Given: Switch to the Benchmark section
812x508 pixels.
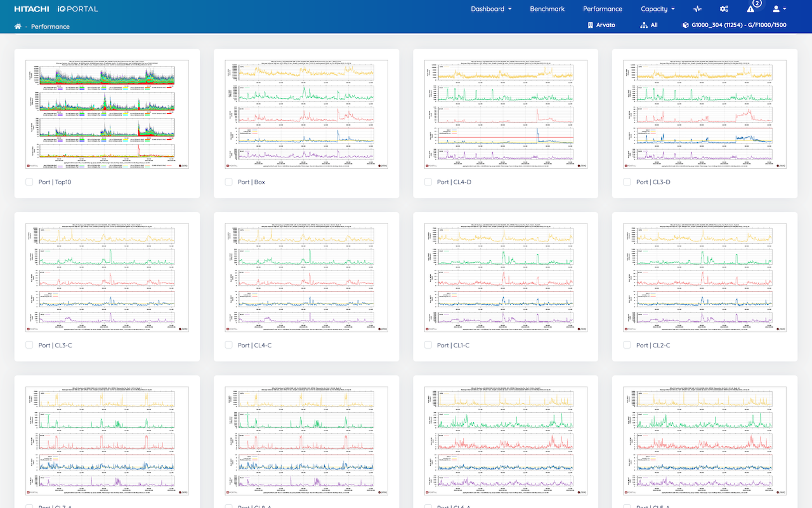Looking at the screenshot, I should point(547,9).
